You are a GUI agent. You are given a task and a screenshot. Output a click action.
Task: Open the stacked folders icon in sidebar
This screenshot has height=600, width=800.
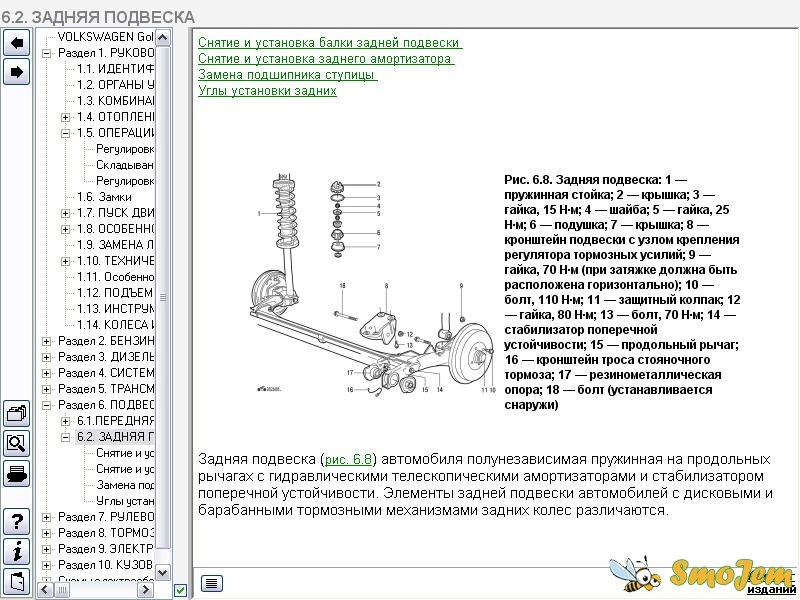tap(17, 413)
